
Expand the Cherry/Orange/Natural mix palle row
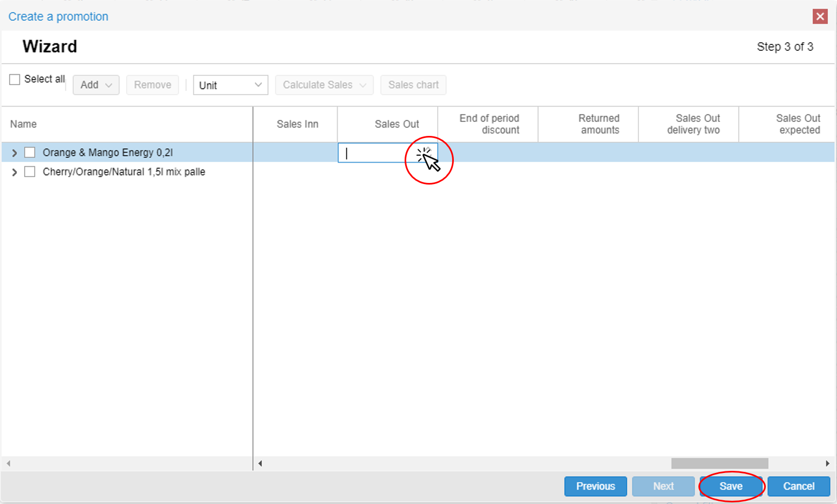(14, 172)
